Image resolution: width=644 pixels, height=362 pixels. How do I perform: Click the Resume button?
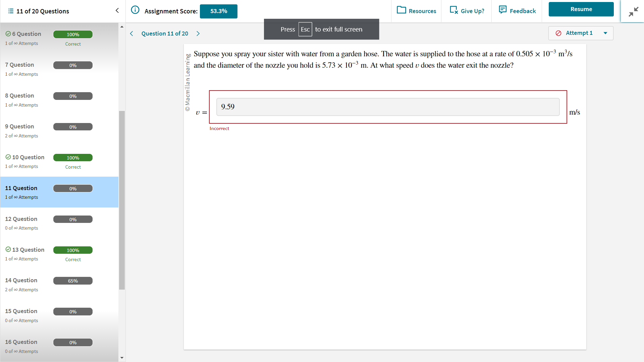tap(581, 9)
